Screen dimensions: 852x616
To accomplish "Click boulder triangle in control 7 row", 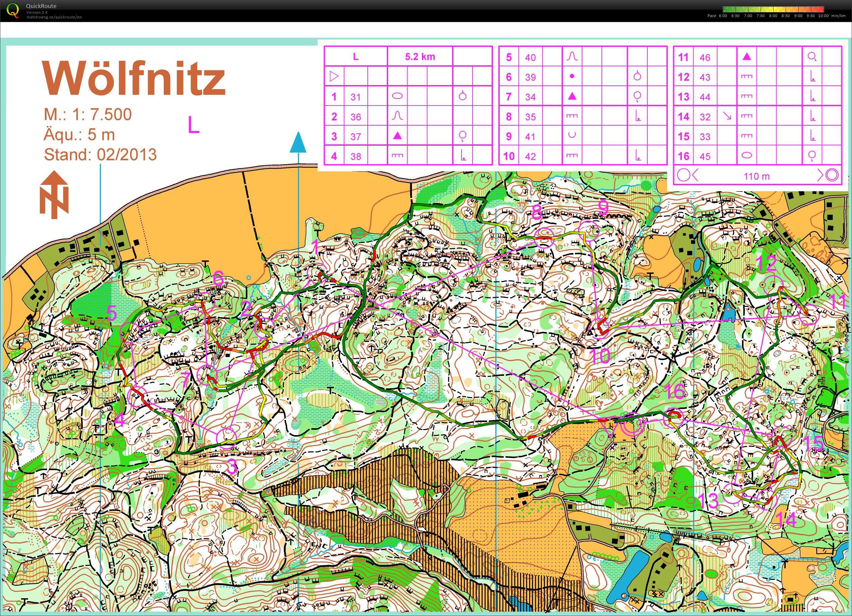I will 572,96.
